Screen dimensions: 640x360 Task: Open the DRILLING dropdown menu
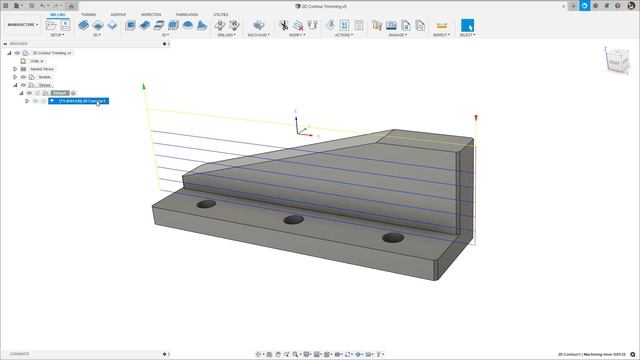226,35
